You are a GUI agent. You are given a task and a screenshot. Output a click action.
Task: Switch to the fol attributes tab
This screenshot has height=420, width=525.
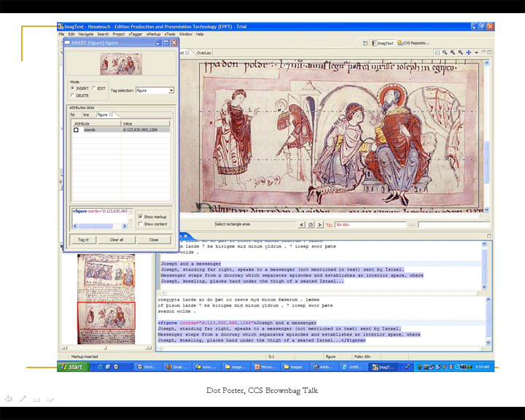click(x=73, y=114)
